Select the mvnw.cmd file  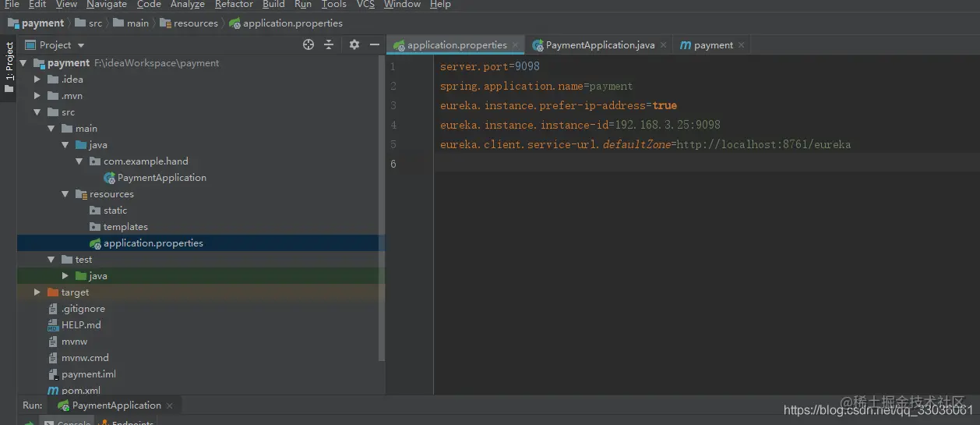(85, 358)
